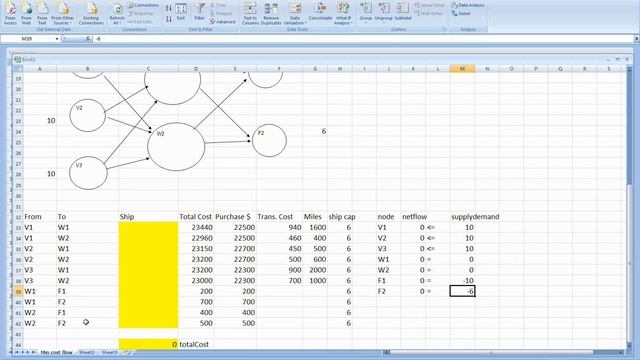Click Sort A to Z icon
The width and height of the screenshot is (640, 360).
pos(169,8)
